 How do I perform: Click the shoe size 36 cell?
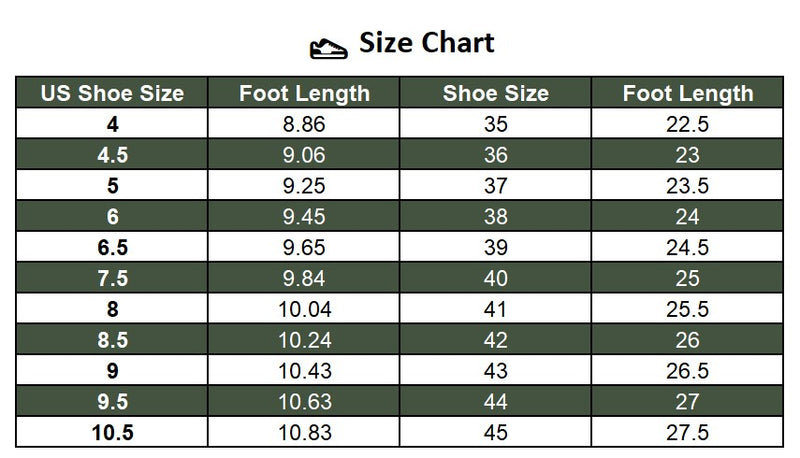(x=495, y=155)
